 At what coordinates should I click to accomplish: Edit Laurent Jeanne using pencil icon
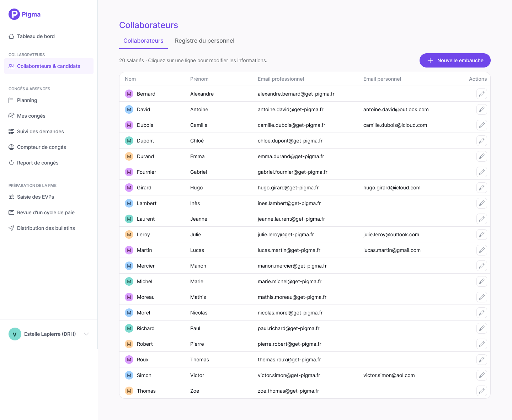click(482, 219)
